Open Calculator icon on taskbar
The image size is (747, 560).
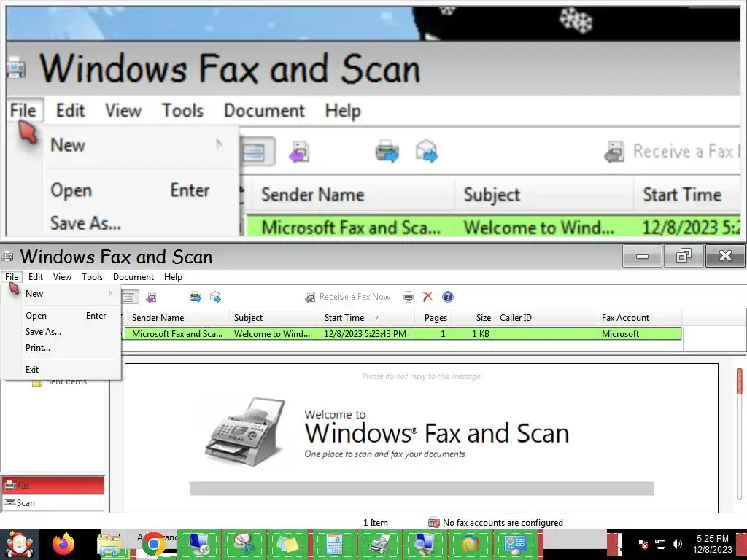coord(334,544)
